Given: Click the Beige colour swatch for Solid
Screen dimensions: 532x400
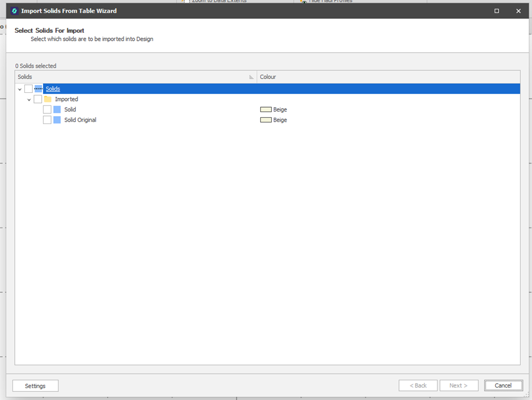Looking at the screenshot, I should click(265, 109).
